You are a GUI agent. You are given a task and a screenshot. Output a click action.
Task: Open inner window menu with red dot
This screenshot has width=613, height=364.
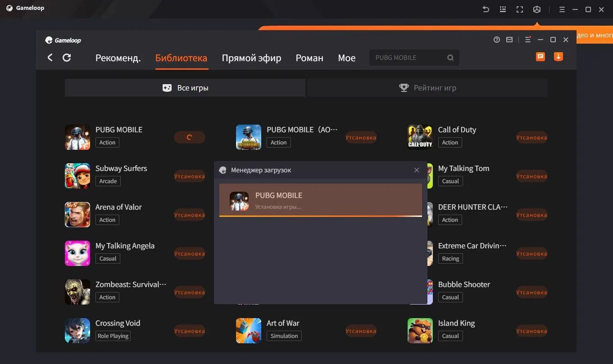[528, 40]
